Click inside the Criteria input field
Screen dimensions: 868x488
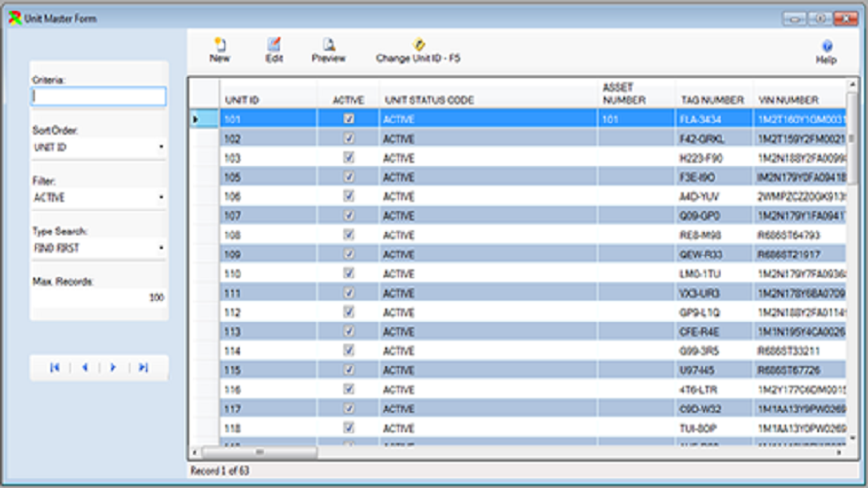[99, 97]
